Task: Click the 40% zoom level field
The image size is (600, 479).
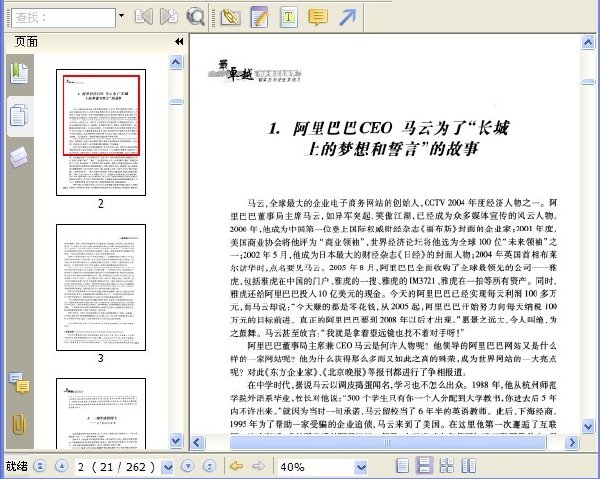Action: coord(316,467)
